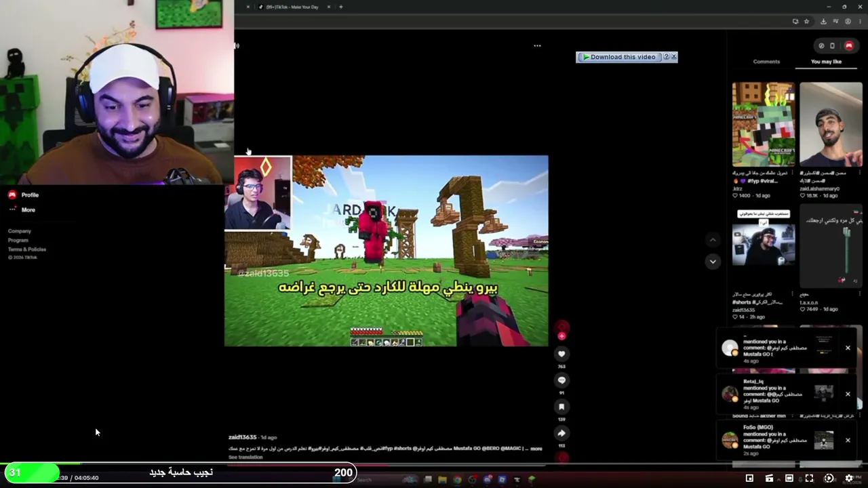Image resolution: width=868 pixels, height=488 pixels.
Task: Open the dark green object recommended thumbnail
Action: [x=831, y=247]
